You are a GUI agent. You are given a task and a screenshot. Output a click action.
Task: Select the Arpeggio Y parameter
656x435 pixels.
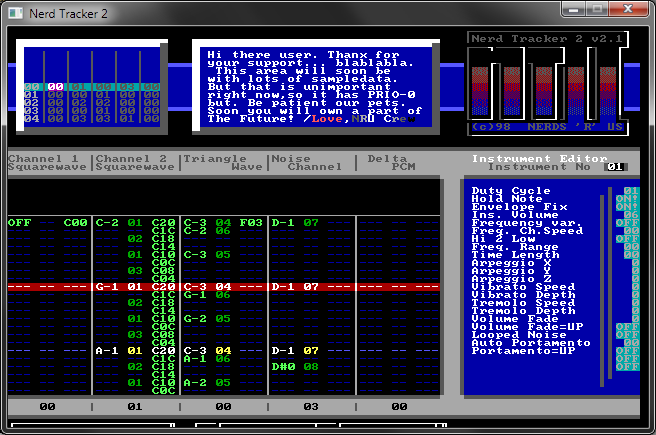pos(511,271)
